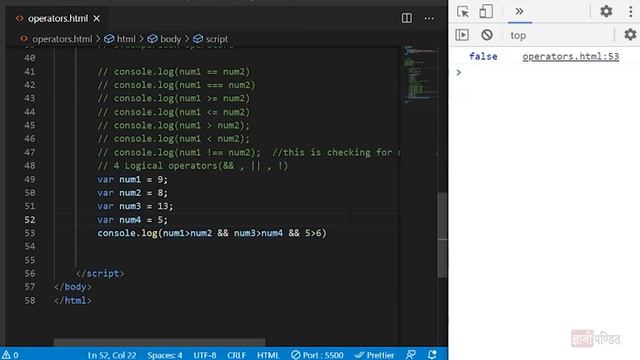Click the closing </html> tag
640x360 pixels.
(x=73, y=300)
